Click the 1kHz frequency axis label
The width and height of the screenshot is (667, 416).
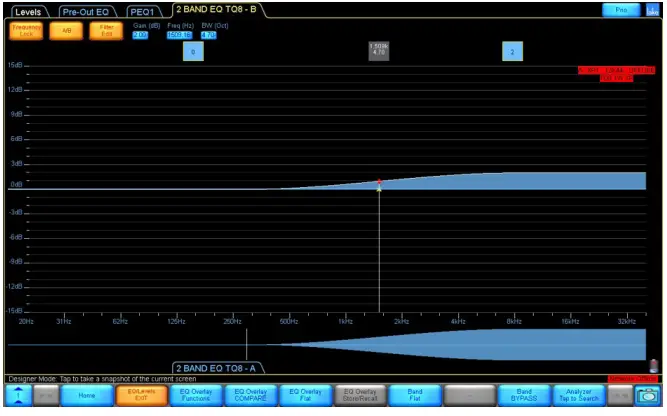[x=345, y=322]
